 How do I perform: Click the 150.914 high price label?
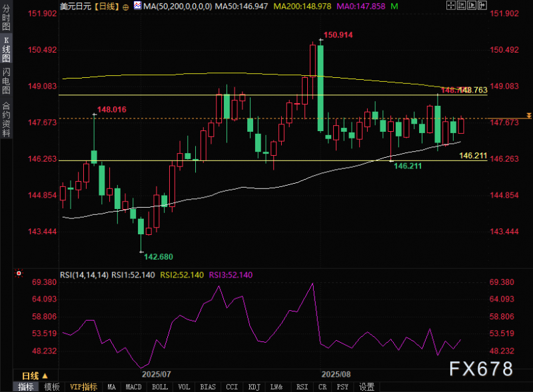[x=338, y=35]
